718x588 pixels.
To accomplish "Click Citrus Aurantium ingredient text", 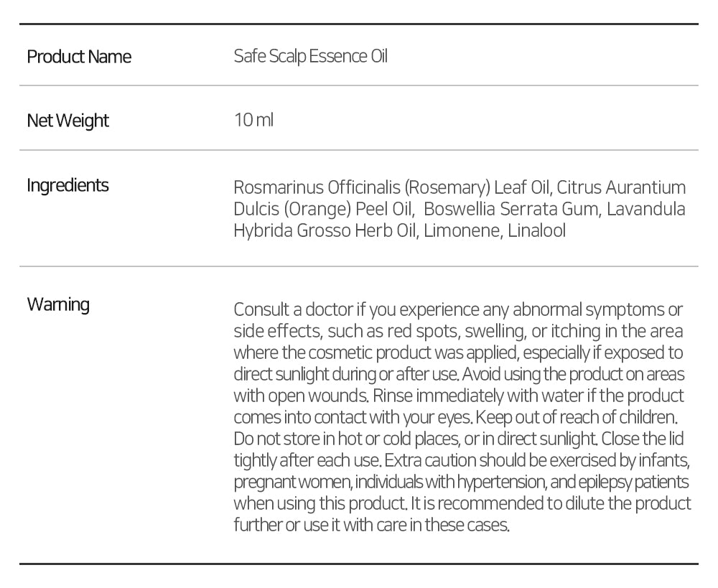I will [x=621, y=187].
